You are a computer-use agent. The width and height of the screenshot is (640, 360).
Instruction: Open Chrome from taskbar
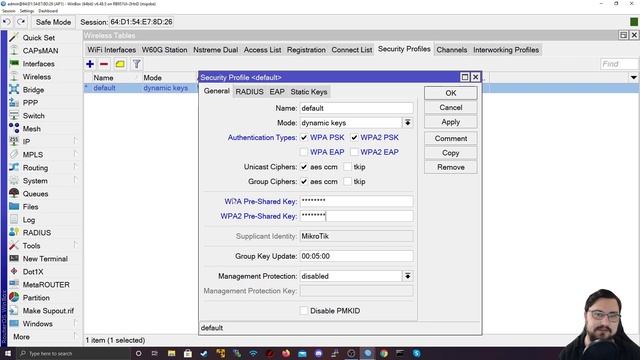(384, 353)
